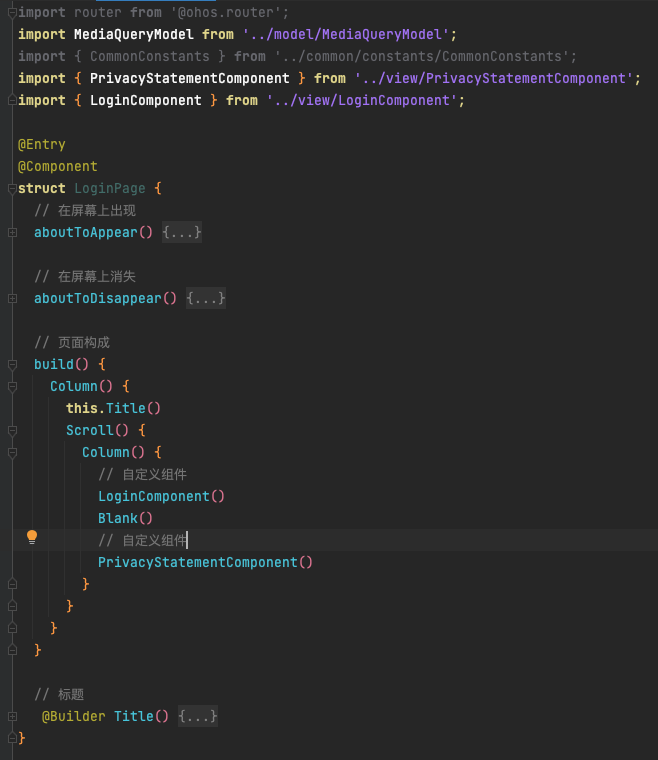This screenshot has width=658, height=760.
Task: Click the Scroll() component call
Action: pos(97,430)
